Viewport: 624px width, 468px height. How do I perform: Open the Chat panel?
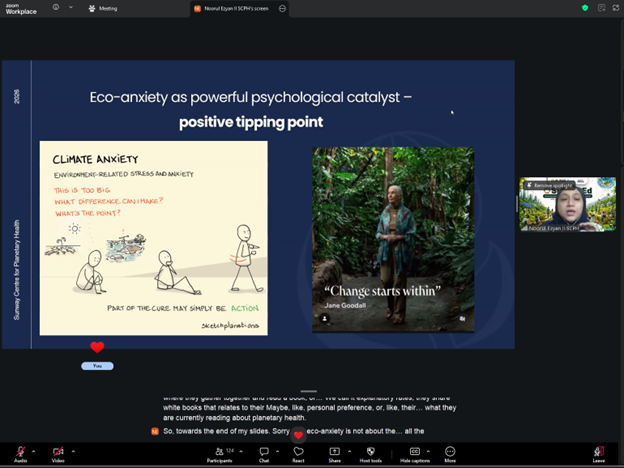(264, 452)
